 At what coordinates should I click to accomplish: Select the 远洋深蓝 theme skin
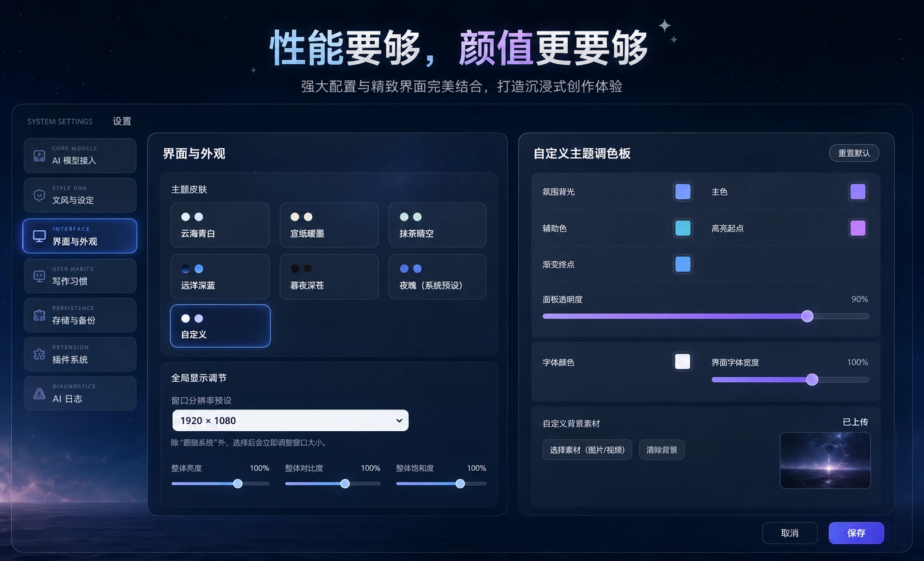pyautogui.click(x=220, y=277)
